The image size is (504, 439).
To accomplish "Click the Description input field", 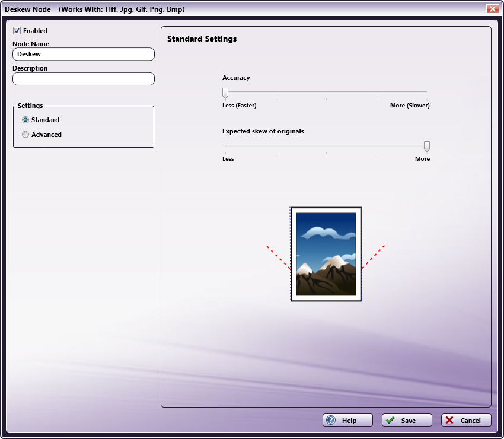I will (84, 79).
